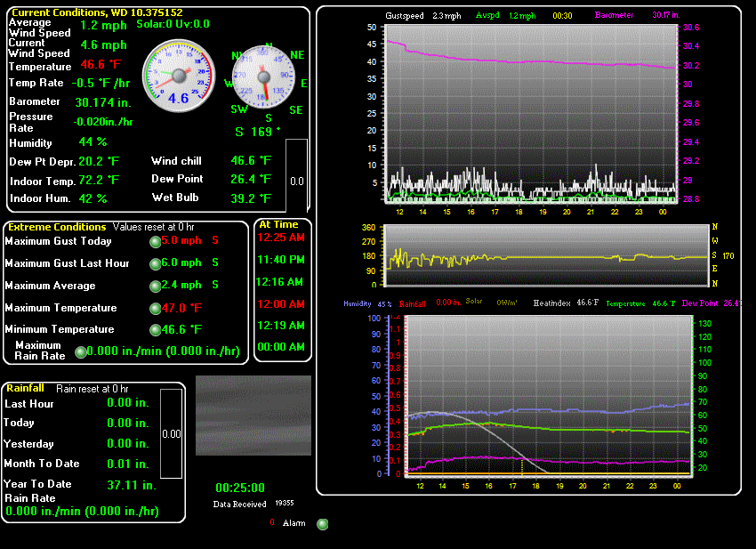Click the 0.00 rainfall gauge in Rainfall panel
The height and width of the screenshot is (549, 756).
(172, 434)
